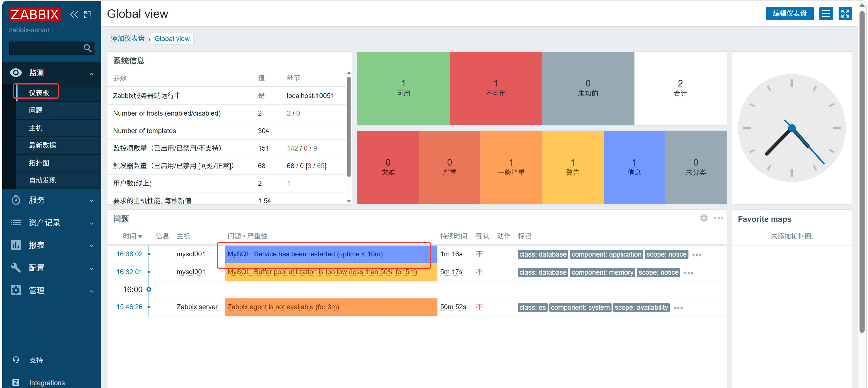Open the 问题 widget three-dot menu
Image resolution: width=868 pixels, height=388 pixels.
(718, 218)
